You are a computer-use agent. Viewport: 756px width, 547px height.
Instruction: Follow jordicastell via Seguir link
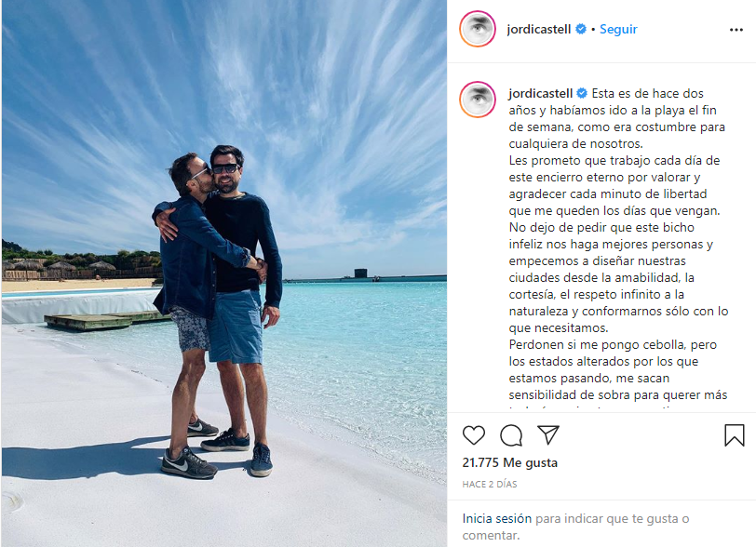click(x=618, y=30)
